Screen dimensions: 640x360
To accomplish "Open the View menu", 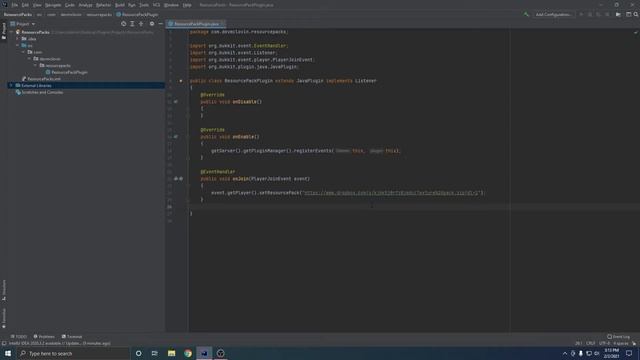I will (37, 5).
